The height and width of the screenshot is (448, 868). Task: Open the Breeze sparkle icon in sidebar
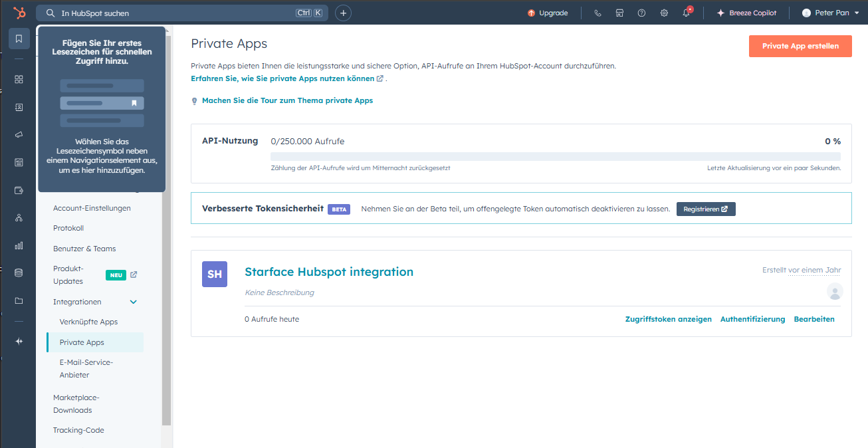[19, 341]
